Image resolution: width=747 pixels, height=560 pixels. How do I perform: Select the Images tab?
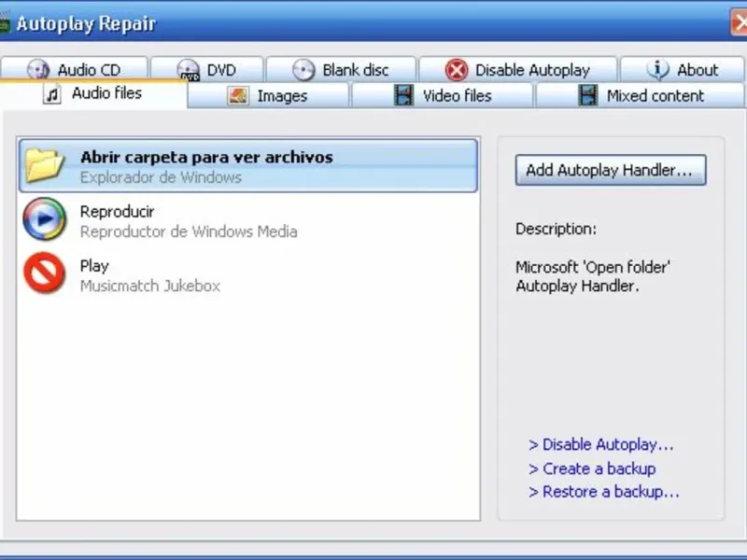(x=269, y=96)
